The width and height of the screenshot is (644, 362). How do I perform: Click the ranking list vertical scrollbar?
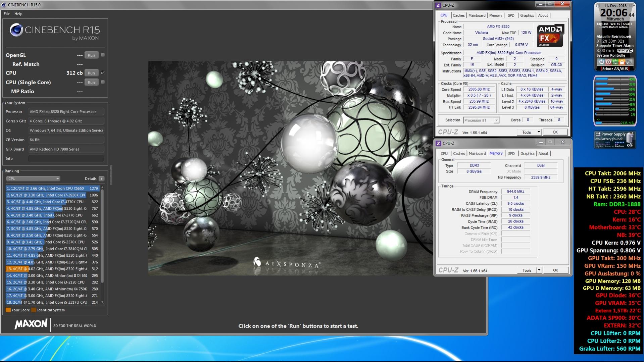(x=102, y=235)
